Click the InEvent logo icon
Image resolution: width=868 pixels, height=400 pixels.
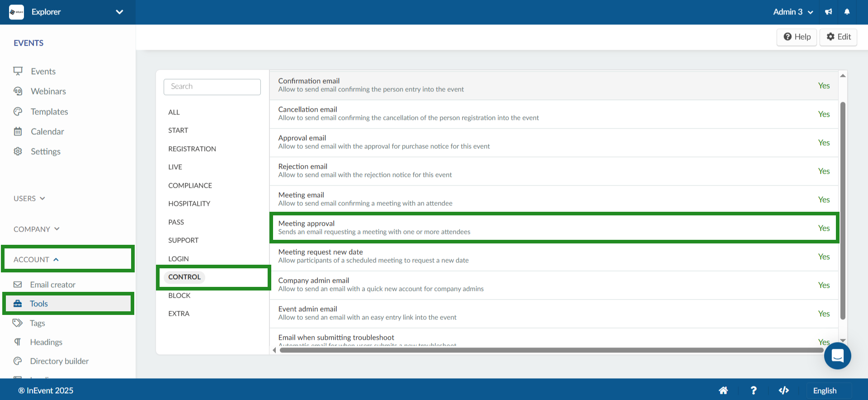point(17,12)
